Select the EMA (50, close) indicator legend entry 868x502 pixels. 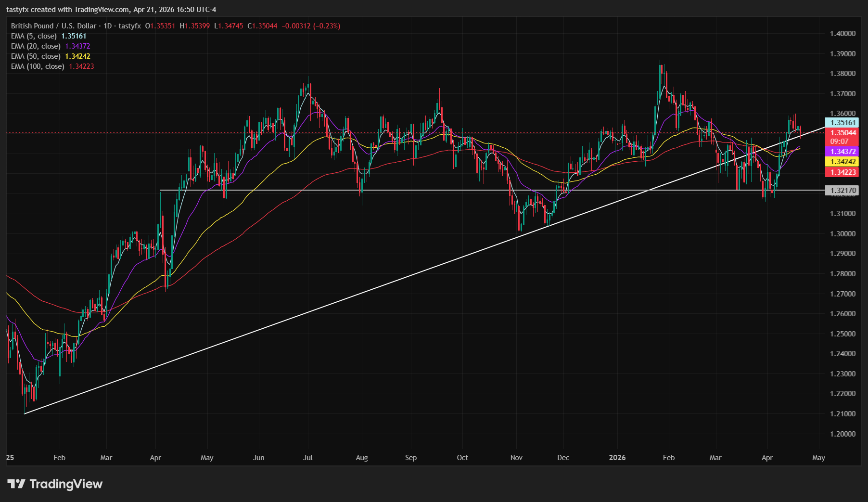click(x=36, y=56)
